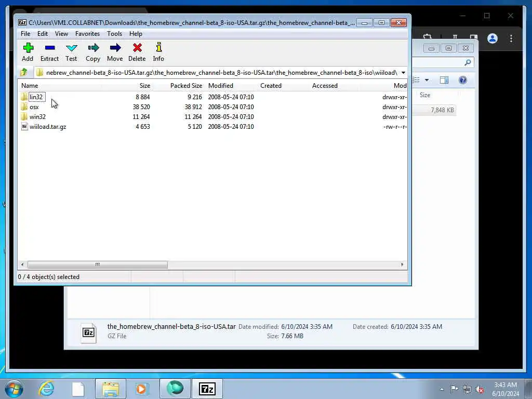Switch to the 7-Zip taskbar button
The width and height of the screenshot is (532, 399).
pos(207,389)
